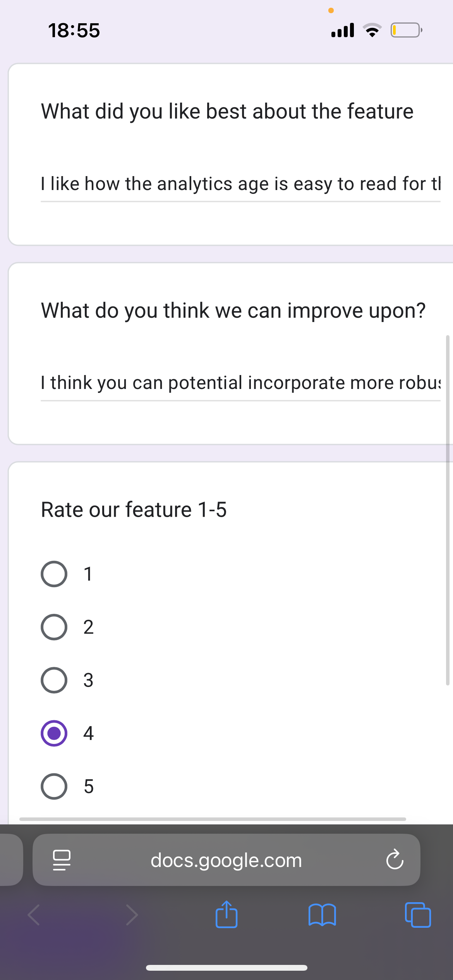Edit the 'improve upon' answer field
The image size is (453, 980).
click(240, 383)
